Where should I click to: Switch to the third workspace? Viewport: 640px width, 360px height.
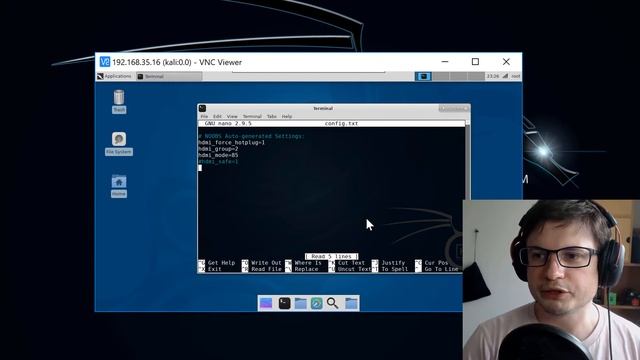tap(458, 76)
